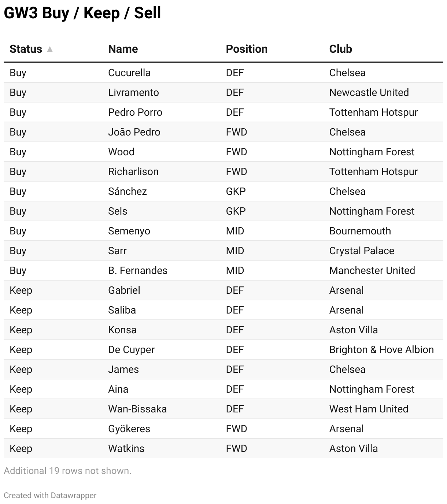The width and height of the screenshot is (447, 504).
Task: Click the João Pedro name cell
Action: click(x=134, y=132)
